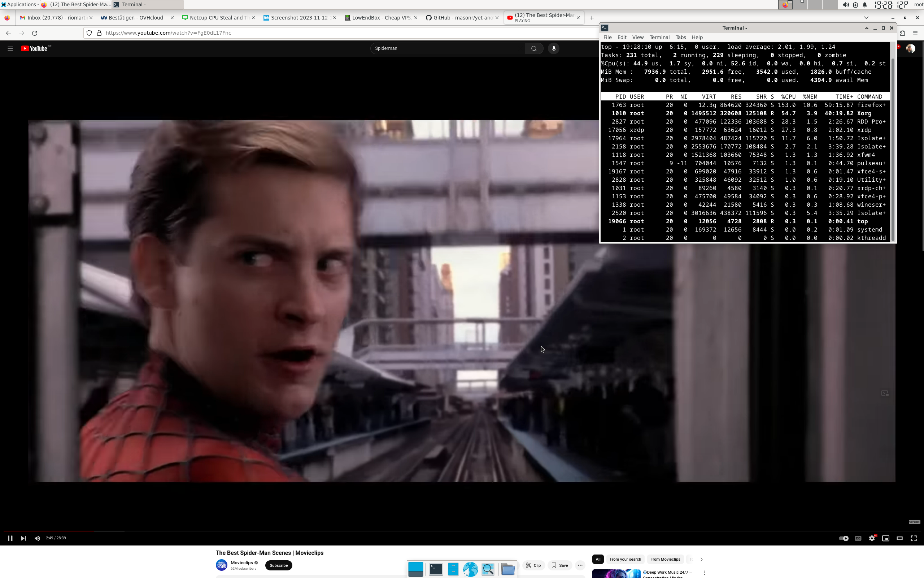Toggle the autoplay switch in player

(844, 538)
